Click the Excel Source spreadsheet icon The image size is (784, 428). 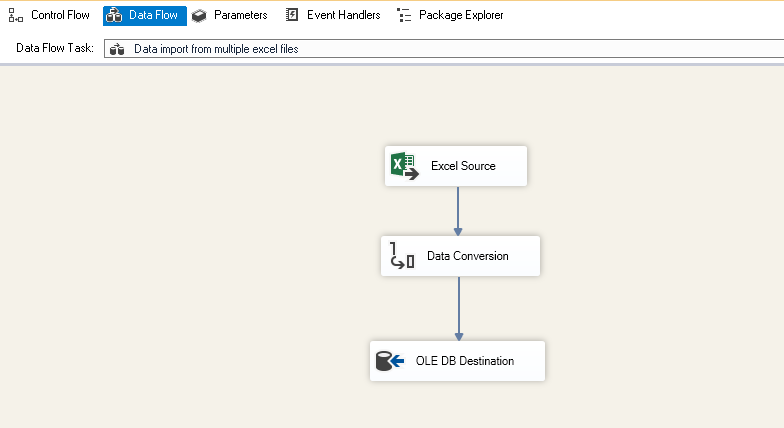coord(404,166)
